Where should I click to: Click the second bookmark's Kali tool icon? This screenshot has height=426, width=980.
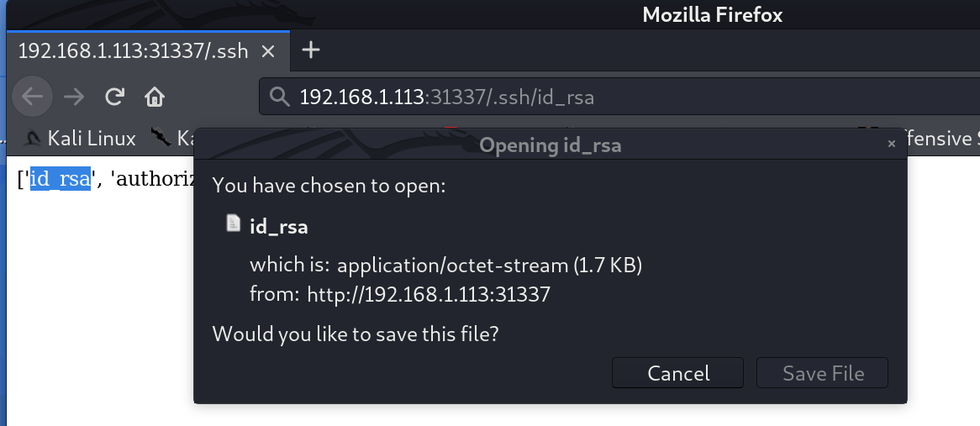(x=160, y=138)
